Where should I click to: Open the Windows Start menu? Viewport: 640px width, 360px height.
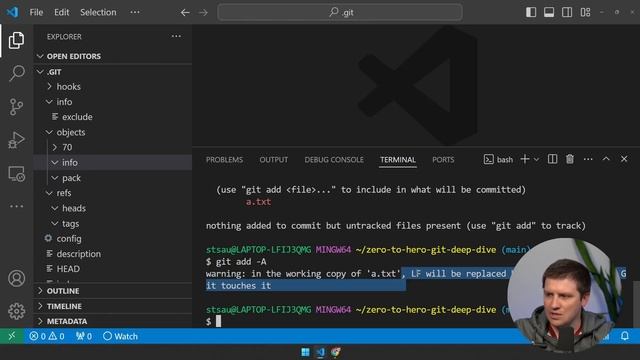(305, 352)
